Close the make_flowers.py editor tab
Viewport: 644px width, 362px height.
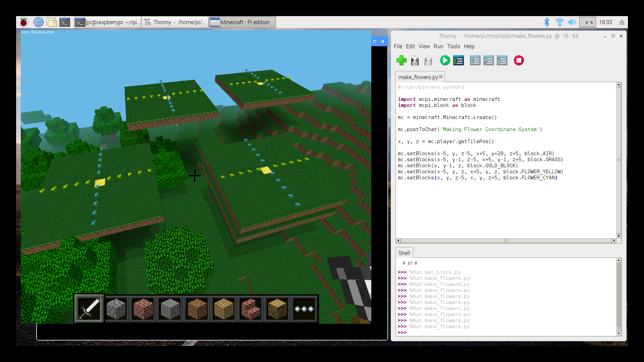pyautogui.click(x=441, y=77)
